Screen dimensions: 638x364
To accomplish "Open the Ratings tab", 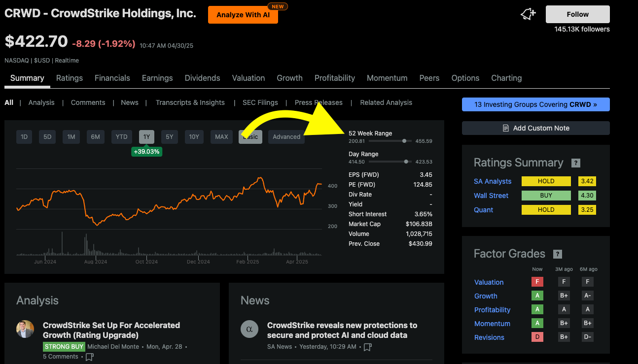I will tap(70, 78).
